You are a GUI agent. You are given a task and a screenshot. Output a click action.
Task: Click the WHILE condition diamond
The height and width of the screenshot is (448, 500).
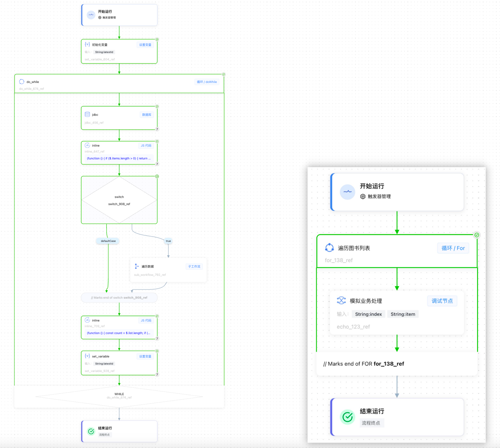(x=119, y=396)
